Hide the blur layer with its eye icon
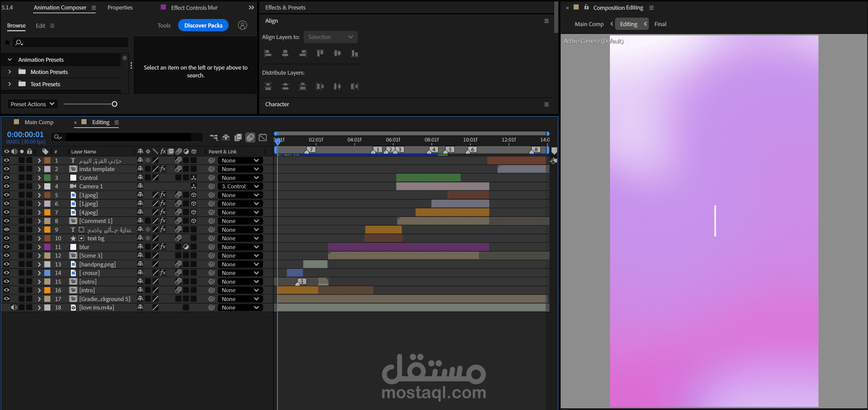This screenshot has width=868, height=410. pos(6,247)
